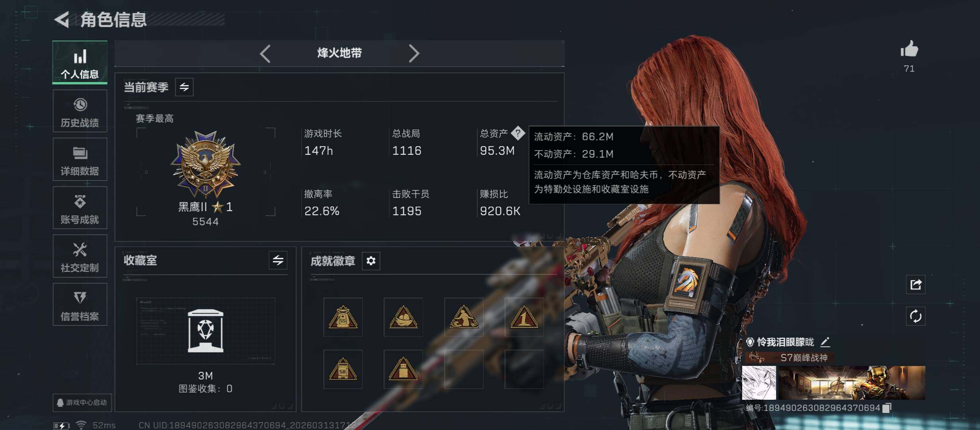Switch to previous mode with left chevron
The width and height of the screenshot is (980, 430).
point(265,53)
